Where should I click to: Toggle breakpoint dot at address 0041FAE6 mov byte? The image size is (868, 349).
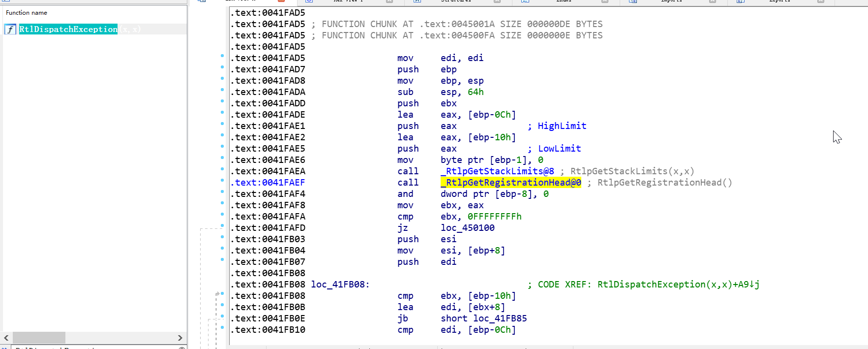click(x=222, y=158)
